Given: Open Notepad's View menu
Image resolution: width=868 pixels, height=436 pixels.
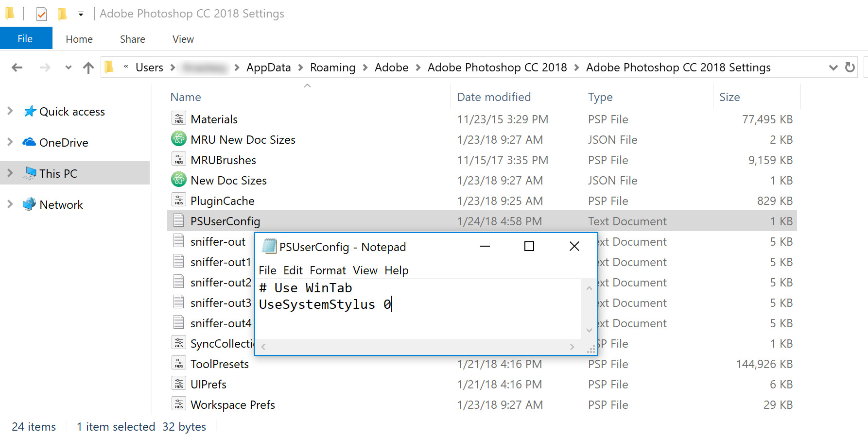Looking at the screenshot, I should [365, 270].
